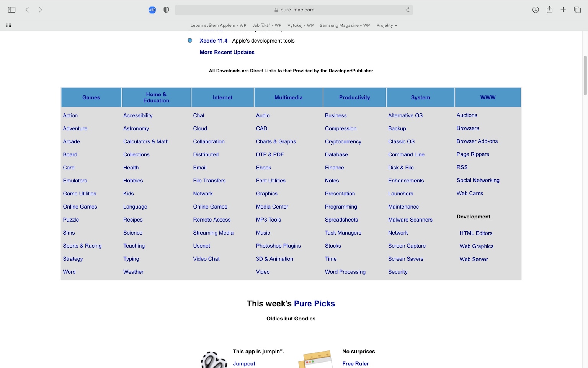Viewport: 588px width, 368px height.
Task: Go forward with the forward arrow
Action: pyautogui.click(x=41, y=10)
